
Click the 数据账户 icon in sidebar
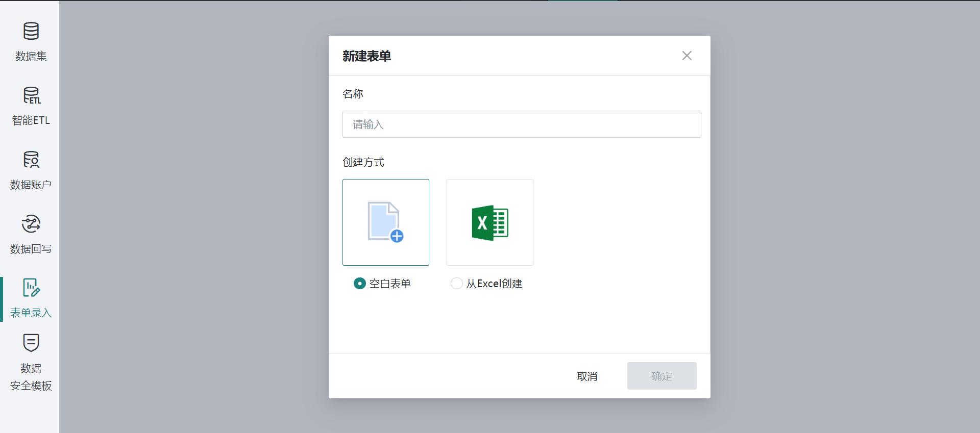point(31,160)
